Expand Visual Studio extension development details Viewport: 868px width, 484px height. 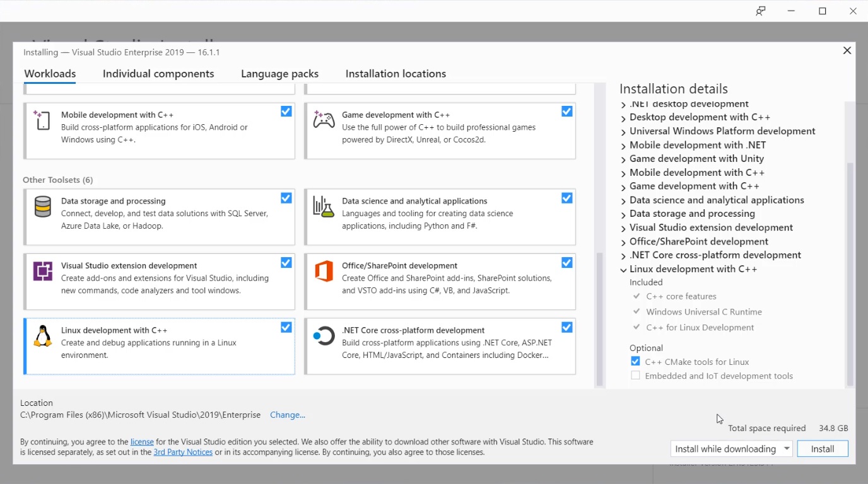click(x=623, y=229)
